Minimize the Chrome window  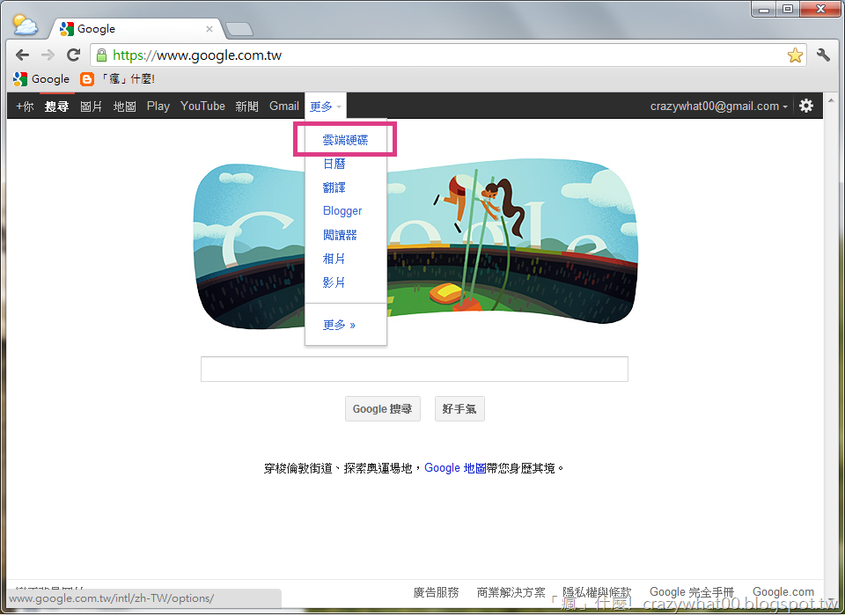(x=764, y=10)
